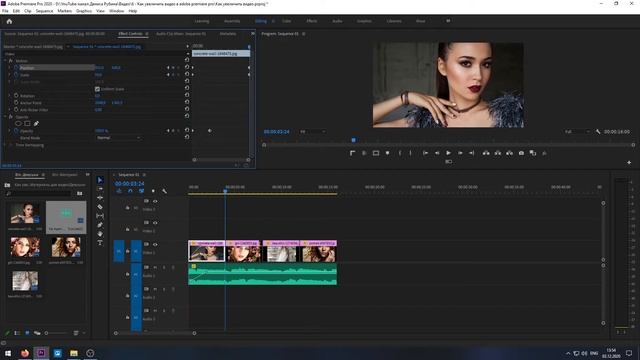Click the Program monitor playhead on scrub bar
Image resolution: width=640 pixels, height=360 pixels.
click(x=354, y=140)
